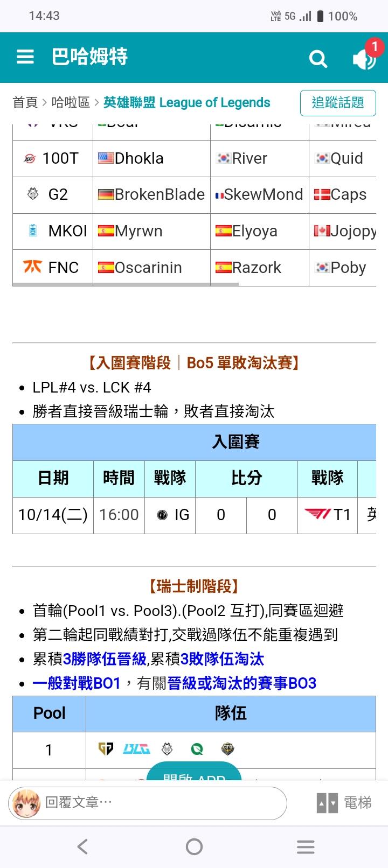Viewport: 388px width, 868px height.
Task: Open the 電梯 floor jump selector
Action: [344, 803]
